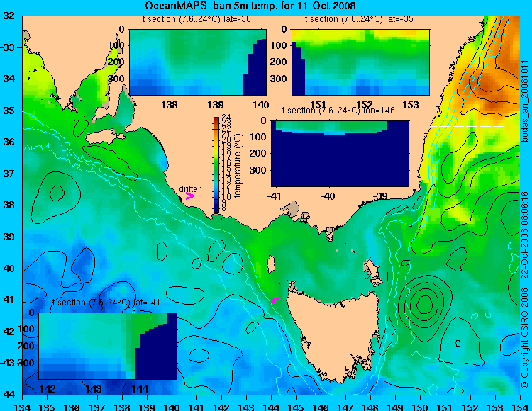Click the "bodas_an_20081011" vertical label

click(525, 101)
